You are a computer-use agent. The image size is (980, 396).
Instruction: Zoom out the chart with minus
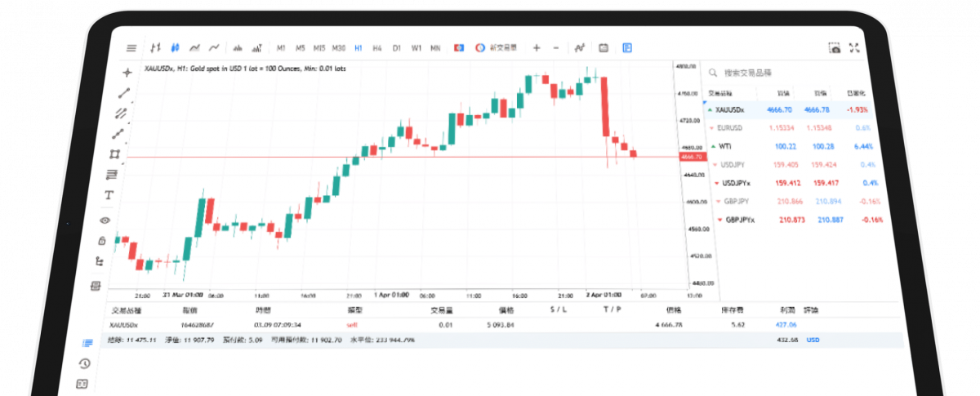point(556,48)
